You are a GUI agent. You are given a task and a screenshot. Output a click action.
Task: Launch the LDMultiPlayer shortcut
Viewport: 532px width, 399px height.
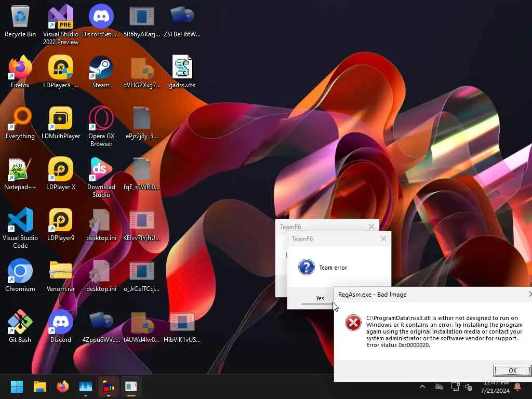click(61, 123)
